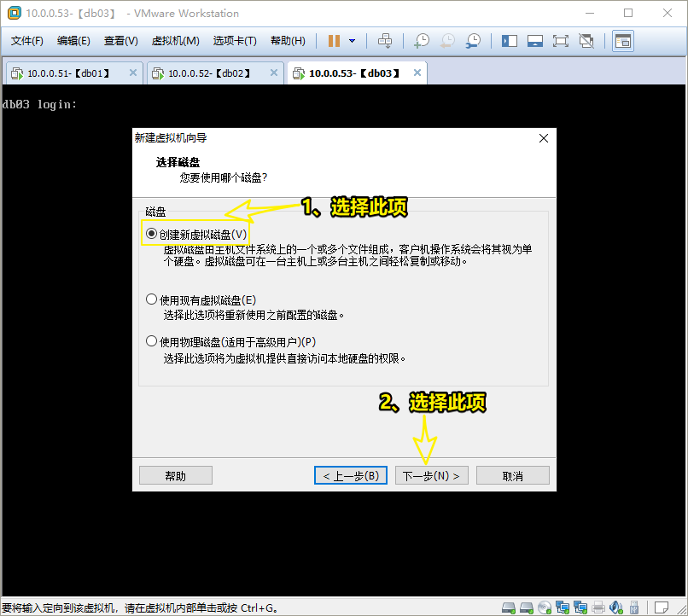Click the printer icon in status bar
688x616 pixels.
(598, 607)
